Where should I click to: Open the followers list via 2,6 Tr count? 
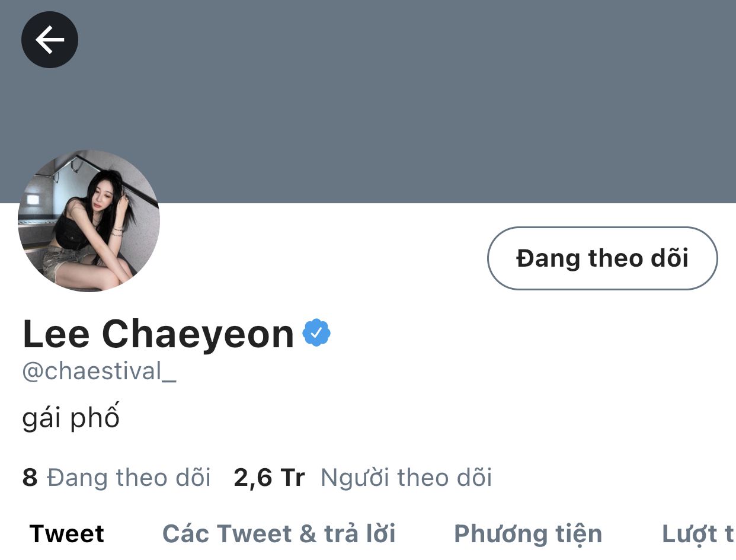coord(269,478)
